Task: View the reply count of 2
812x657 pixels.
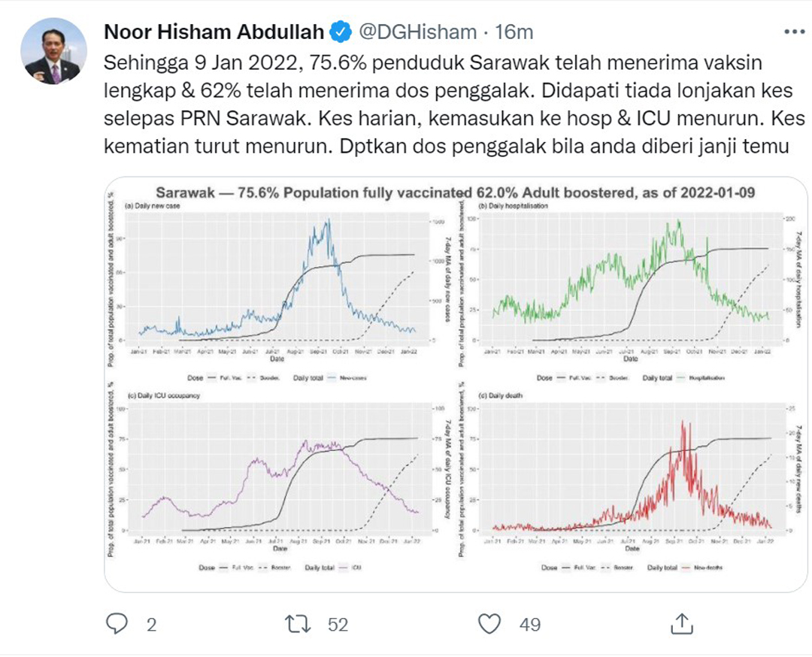Action: (151, 625)
